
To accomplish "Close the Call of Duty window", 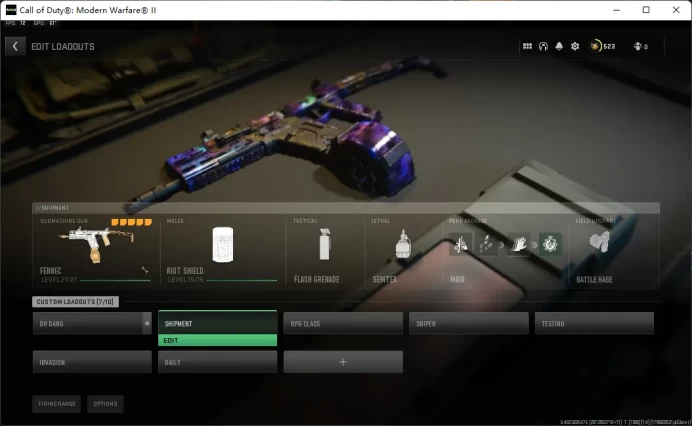I will pyautogui.click(x=676, y=10).
